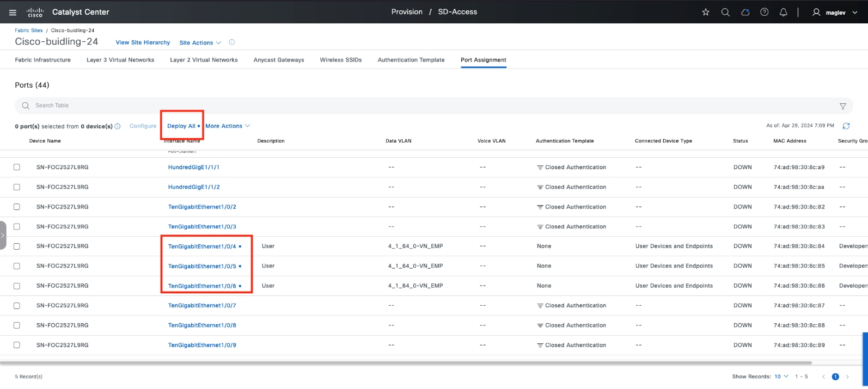This screenshot has height=389, width=868.
Task: Open global search magnifier icon
Action: coord(725,12)
